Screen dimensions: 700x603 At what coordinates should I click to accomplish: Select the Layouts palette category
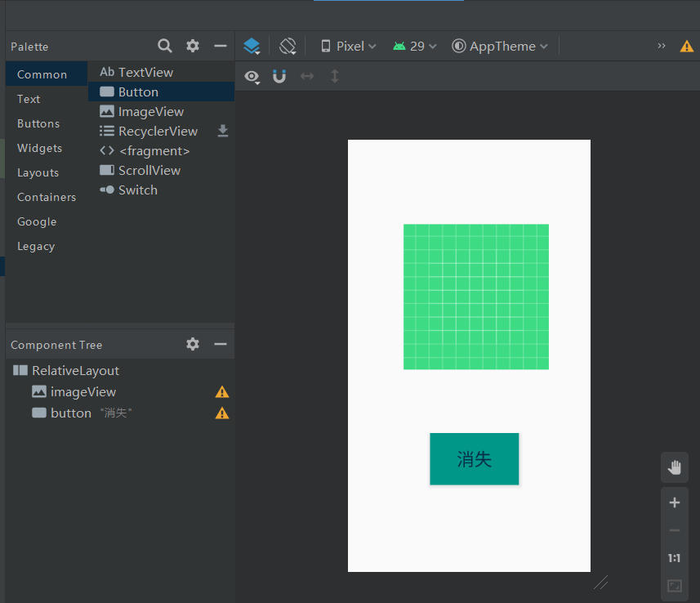point(47,172)
